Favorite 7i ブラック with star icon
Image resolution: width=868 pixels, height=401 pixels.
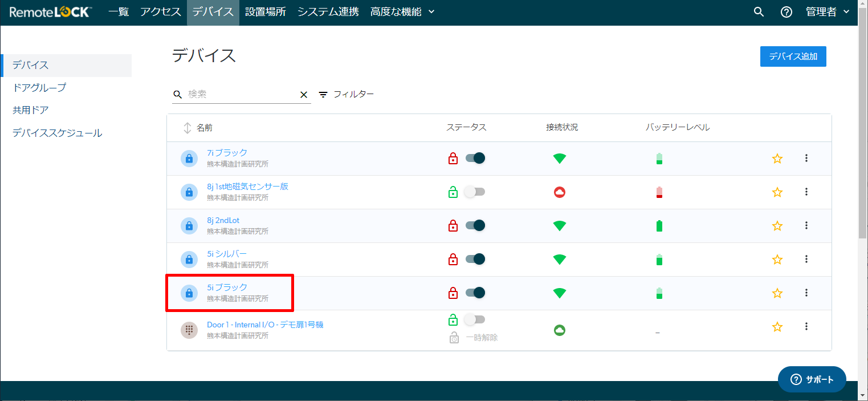(777, 159)
